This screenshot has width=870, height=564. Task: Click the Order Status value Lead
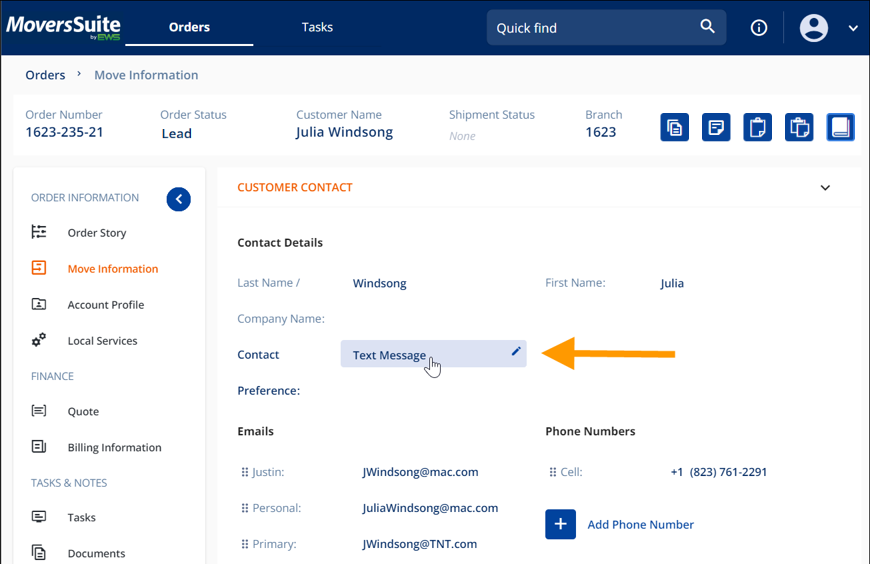point(176,133)
